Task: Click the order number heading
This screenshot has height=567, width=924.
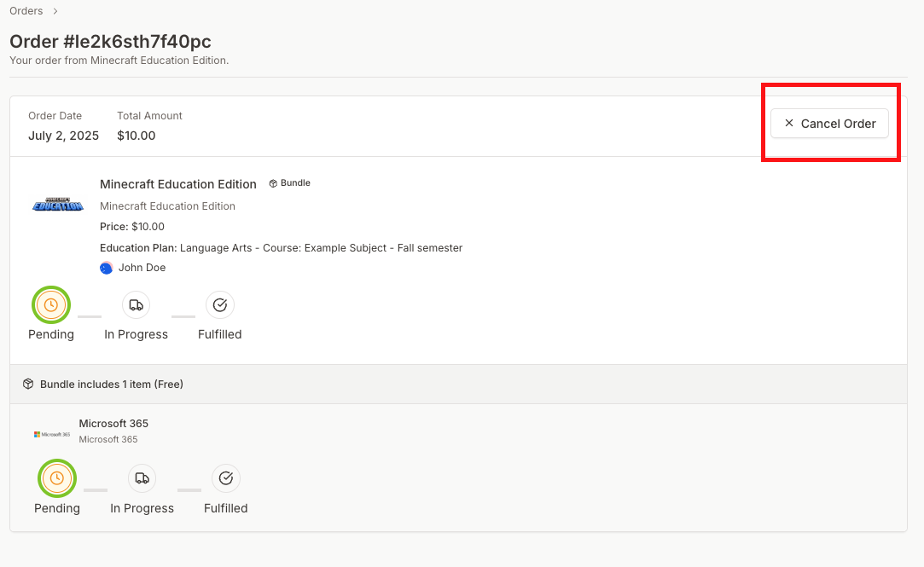Action: (110, 41)
